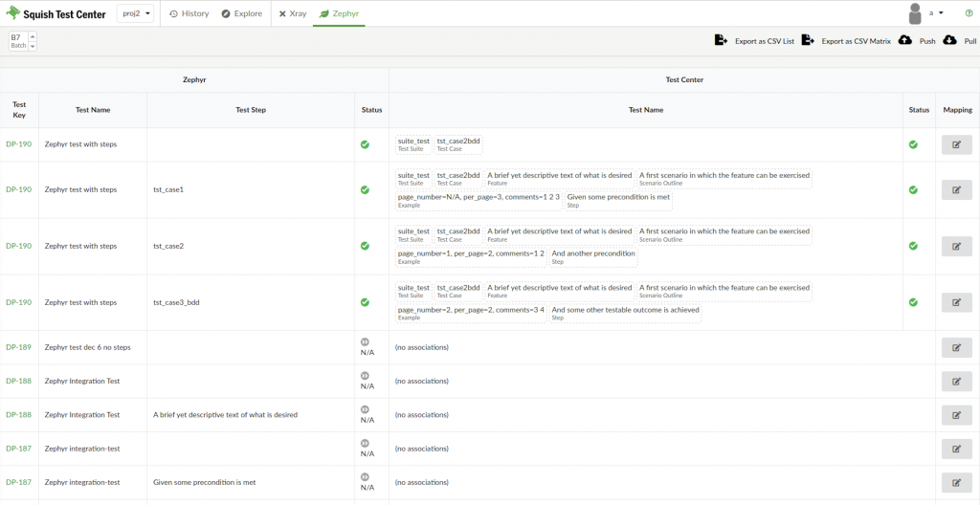Open the History tab

point(189,13)
